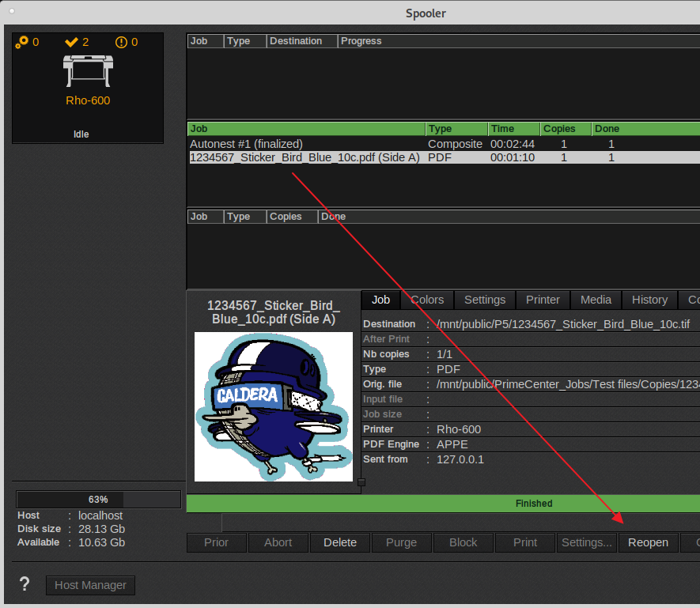Click the Rho-600 printer icon

click(x=88, y=73)
